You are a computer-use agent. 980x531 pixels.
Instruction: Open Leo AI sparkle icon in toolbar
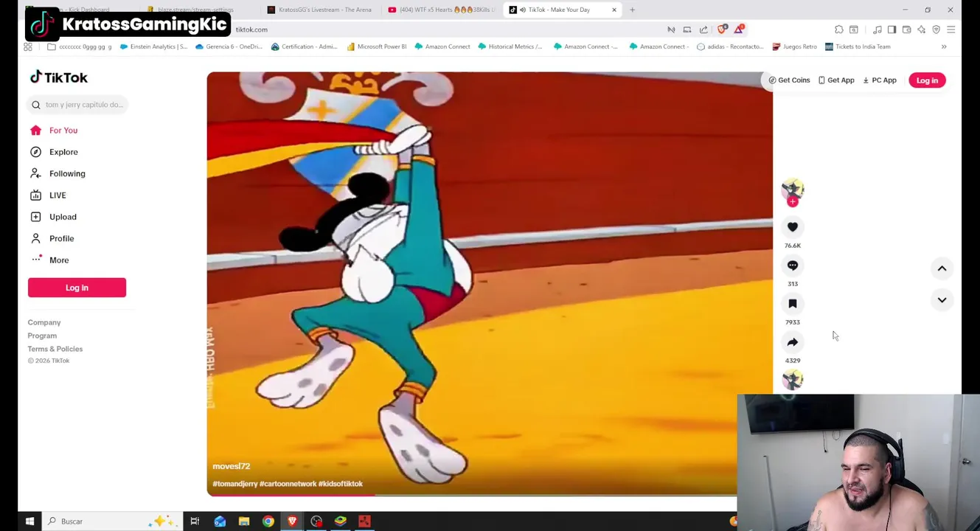coord(921,29)
